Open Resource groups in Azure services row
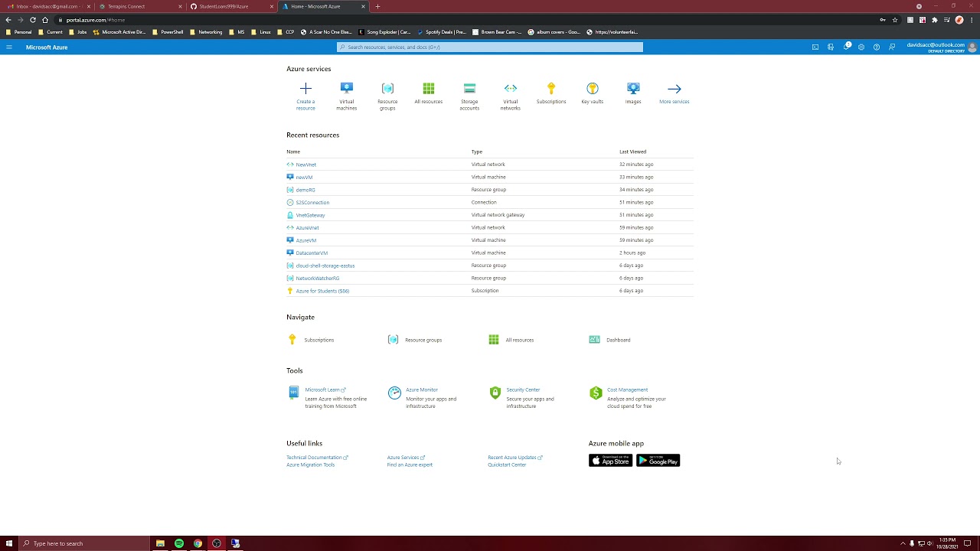 pos(387,89)
